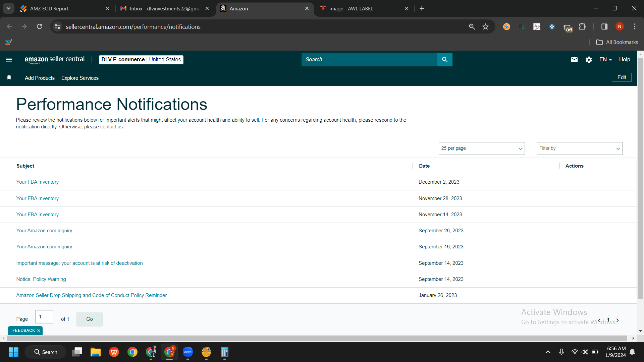Click the bookmark bar cart shortcut icon
The width and height of the screenshot is (644, 362).
click(x=8, y=42)
